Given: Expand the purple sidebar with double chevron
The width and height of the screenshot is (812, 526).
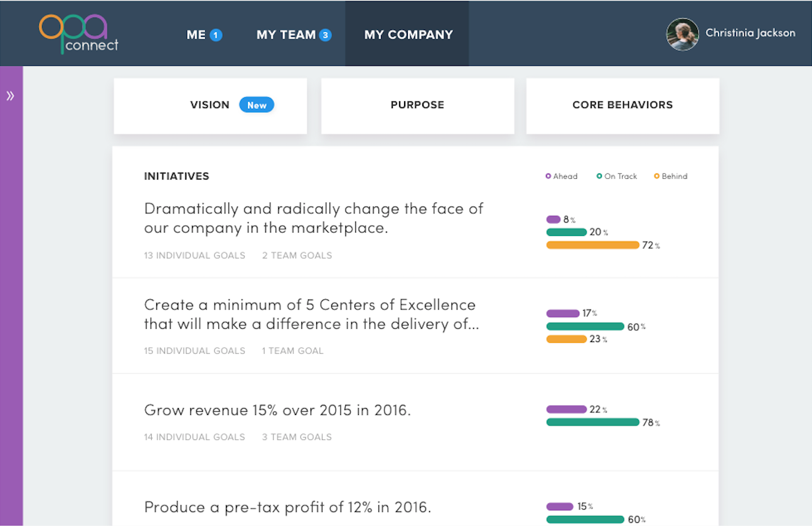Looking at the screenshot, I should click(x=11, y=96).
